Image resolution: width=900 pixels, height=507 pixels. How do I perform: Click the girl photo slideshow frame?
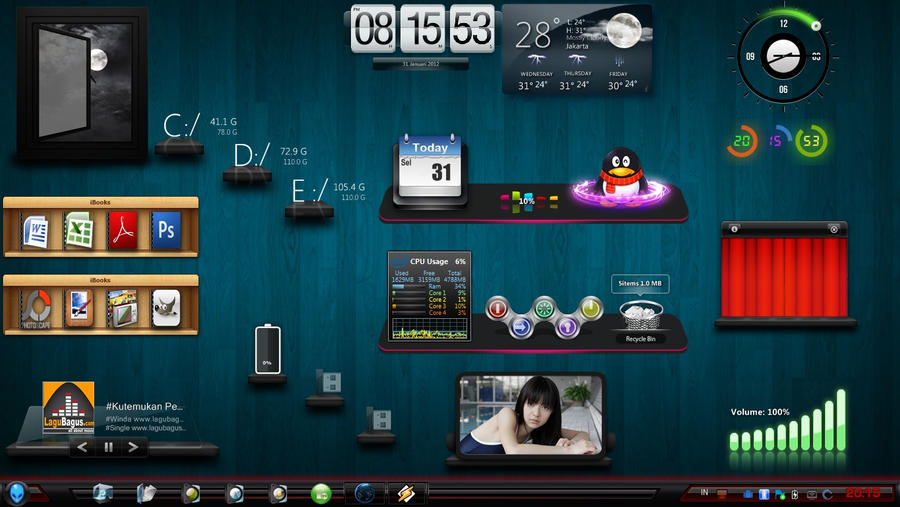pyautogui.click(x=530, y=416)
